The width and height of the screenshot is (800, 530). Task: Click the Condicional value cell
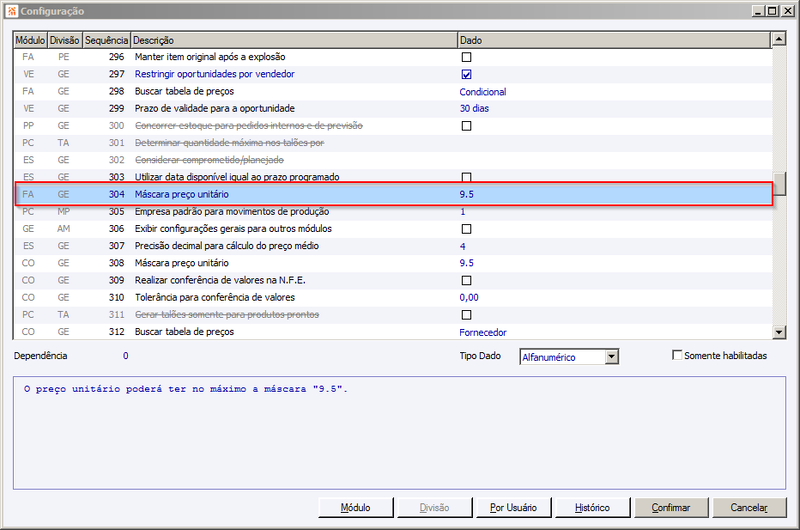[483, 92]
